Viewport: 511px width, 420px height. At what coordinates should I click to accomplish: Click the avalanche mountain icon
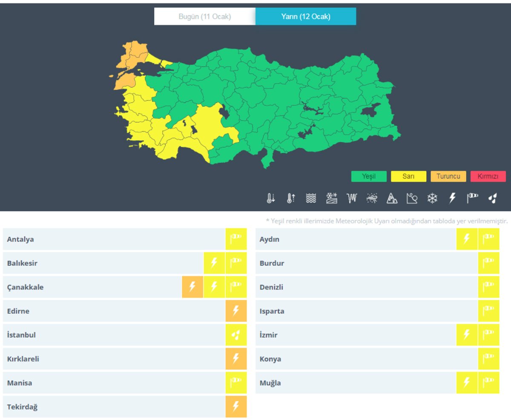(x=392, y=198)
